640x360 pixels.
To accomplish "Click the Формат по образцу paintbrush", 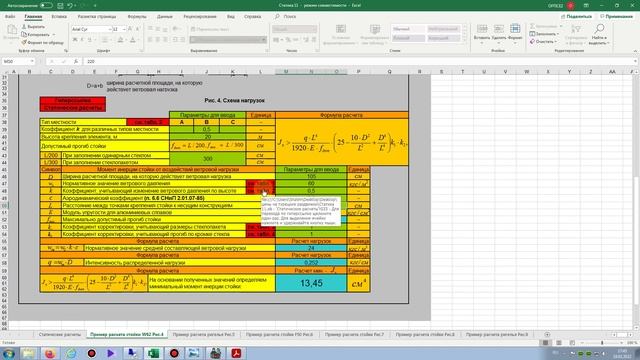I will coord(42,42).
